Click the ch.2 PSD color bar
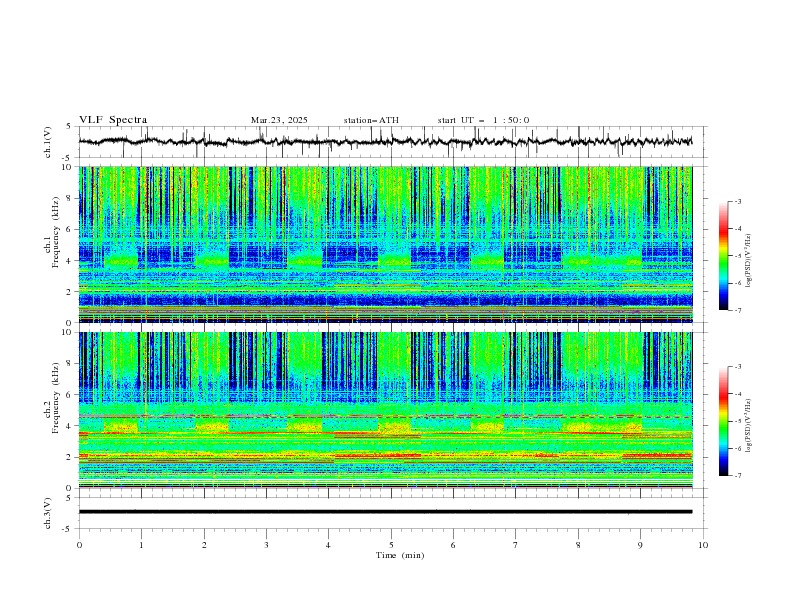792x612 pixels. [723, 421]
